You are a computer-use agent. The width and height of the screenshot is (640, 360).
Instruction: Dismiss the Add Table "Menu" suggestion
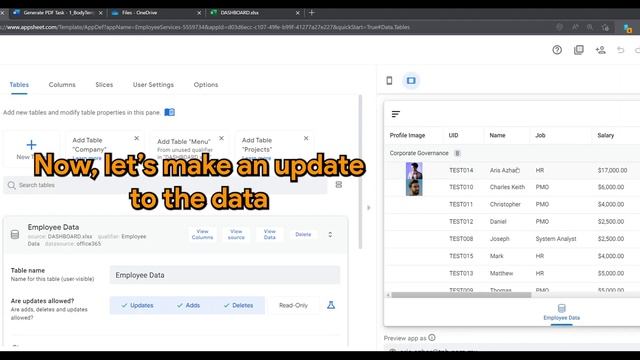pyautogui.click(x=222, y=138)
